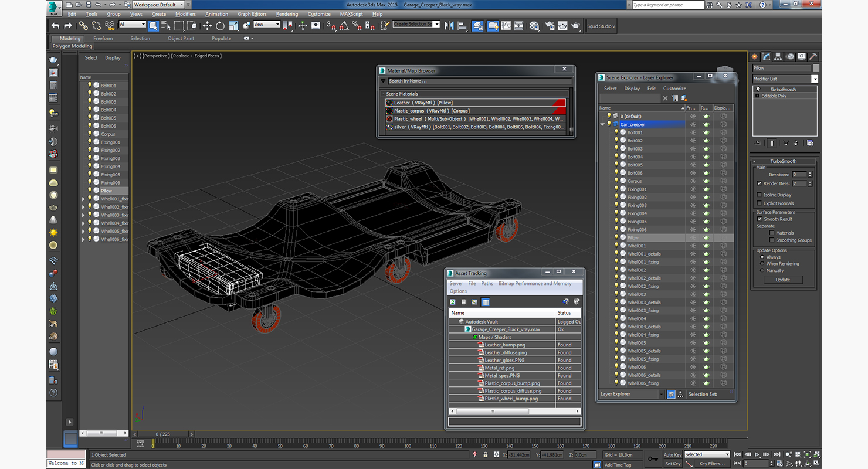This screenshot has height=469, width=868.
Task: Click the Pillow object color swatch
Action: pos(816,68)
